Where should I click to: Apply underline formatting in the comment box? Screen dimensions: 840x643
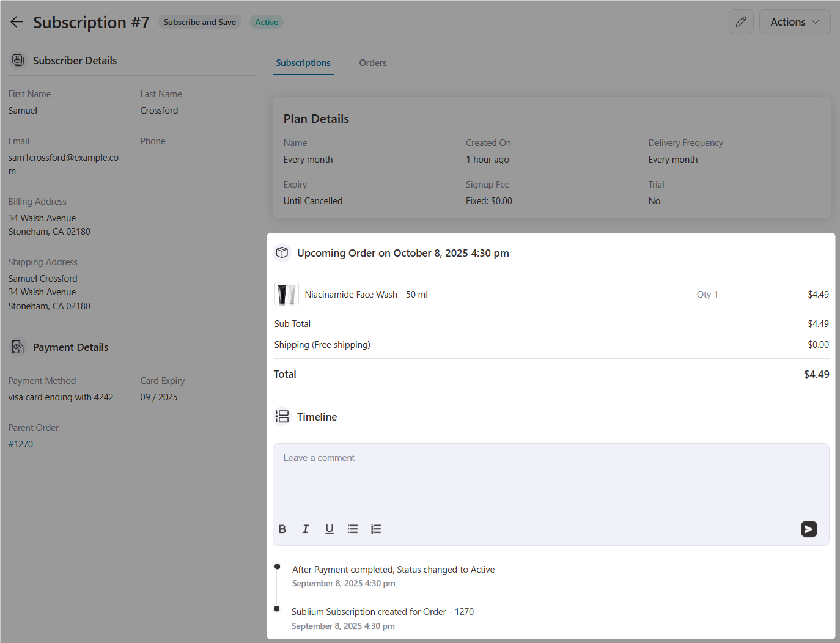pos(329,529)
